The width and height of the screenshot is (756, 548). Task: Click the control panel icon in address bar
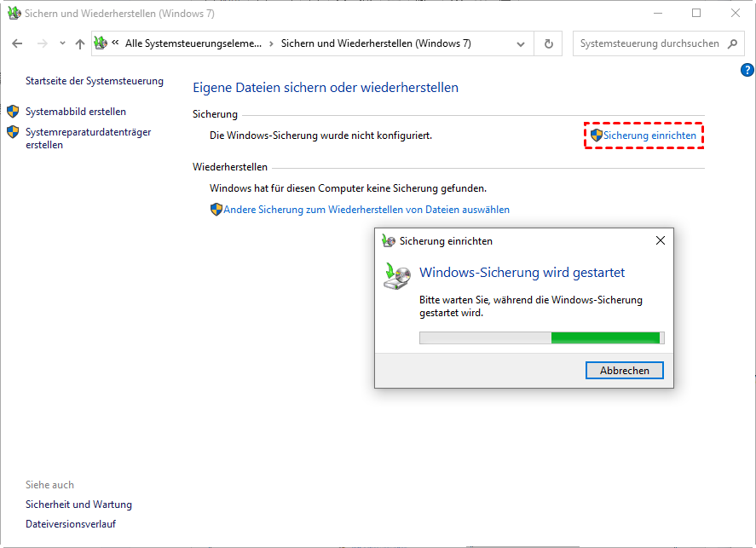[101, 43]
